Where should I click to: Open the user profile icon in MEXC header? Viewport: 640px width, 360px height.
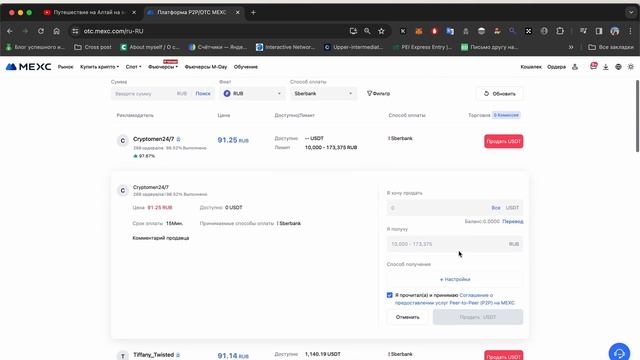575,67
